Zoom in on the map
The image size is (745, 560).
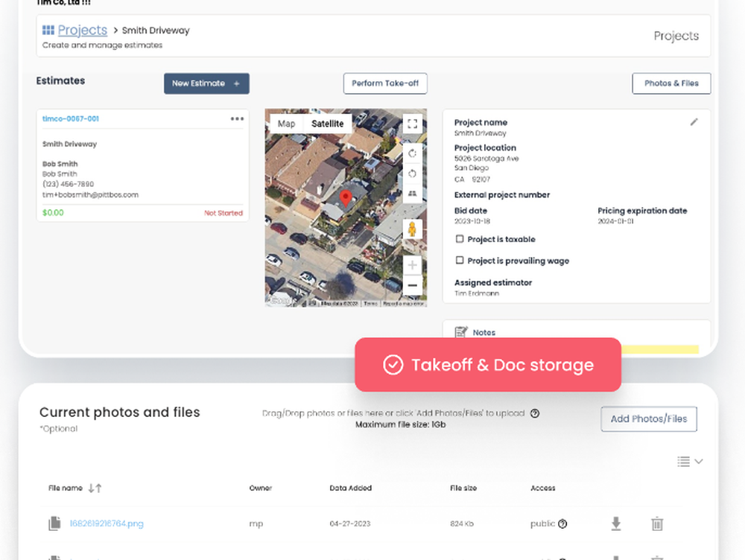click(413, 265)
